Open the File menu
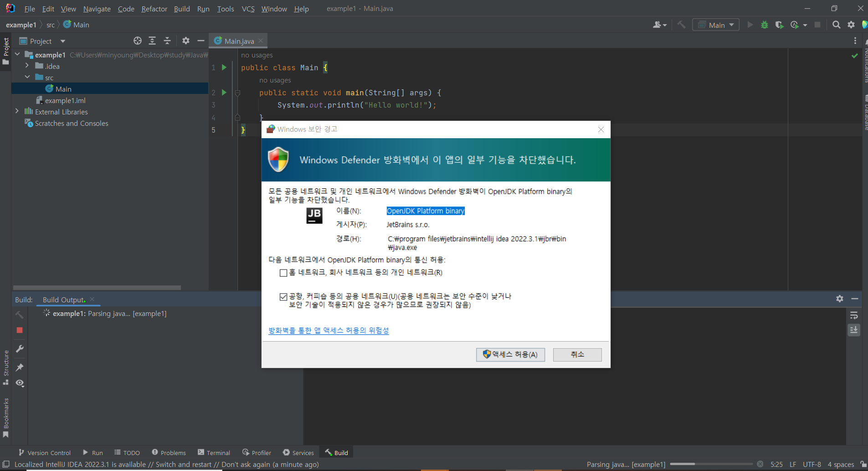The image size is (868, 471). point(30,9)
